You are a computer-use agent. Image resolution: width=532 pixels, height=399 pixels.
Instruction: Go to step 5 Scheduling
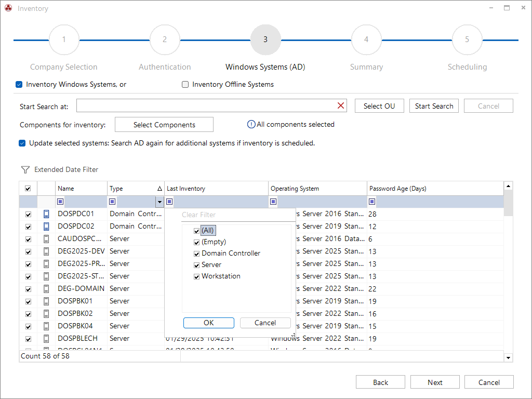(x=467, y=39)
